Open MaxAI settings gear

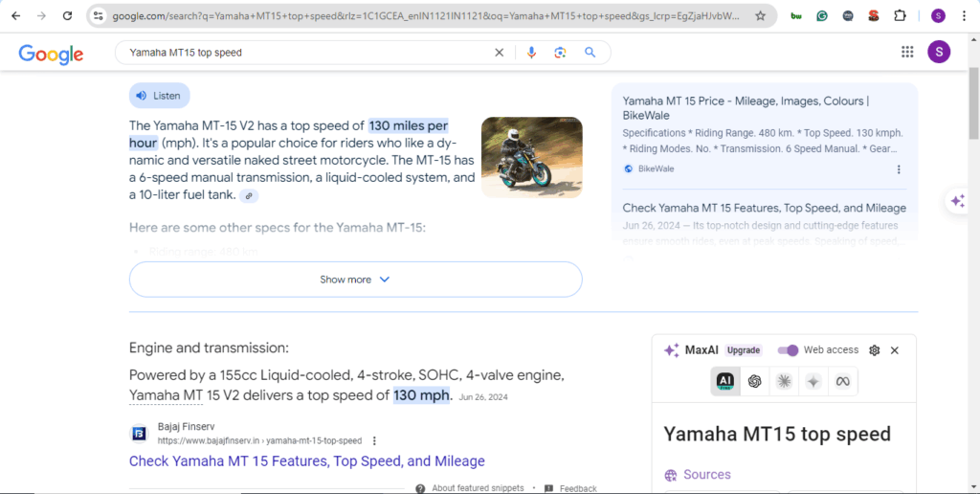pos(875,350)
